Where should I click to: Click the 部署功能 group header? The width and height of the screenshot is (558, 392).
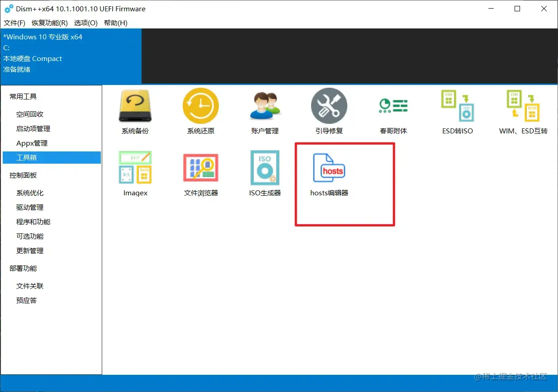click(23, 269)
